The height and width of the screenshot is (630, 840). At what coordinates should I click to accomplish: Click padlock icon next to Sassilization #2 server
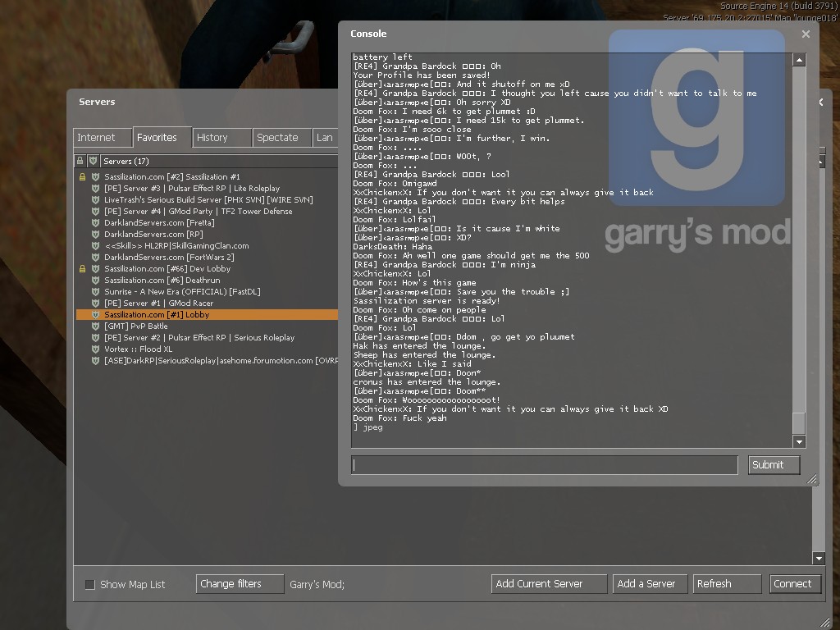[82, 177]
